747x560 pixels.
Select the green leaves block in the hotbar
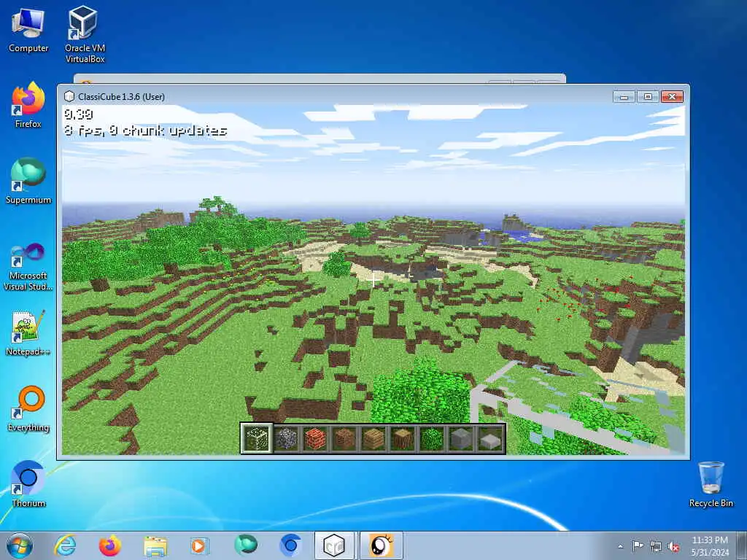coord(432,438)
